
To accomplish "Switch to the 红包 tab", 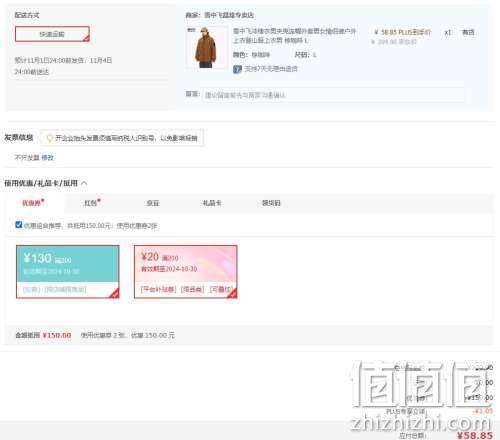I will 92,203.
